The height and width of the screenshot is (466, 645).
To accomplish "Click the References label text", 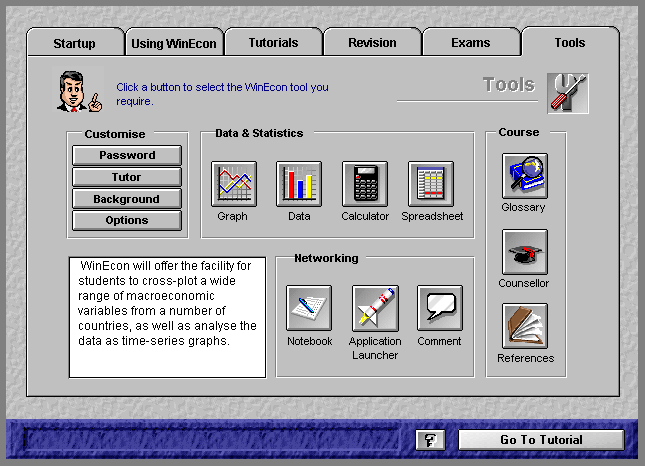I will point(526,358).
